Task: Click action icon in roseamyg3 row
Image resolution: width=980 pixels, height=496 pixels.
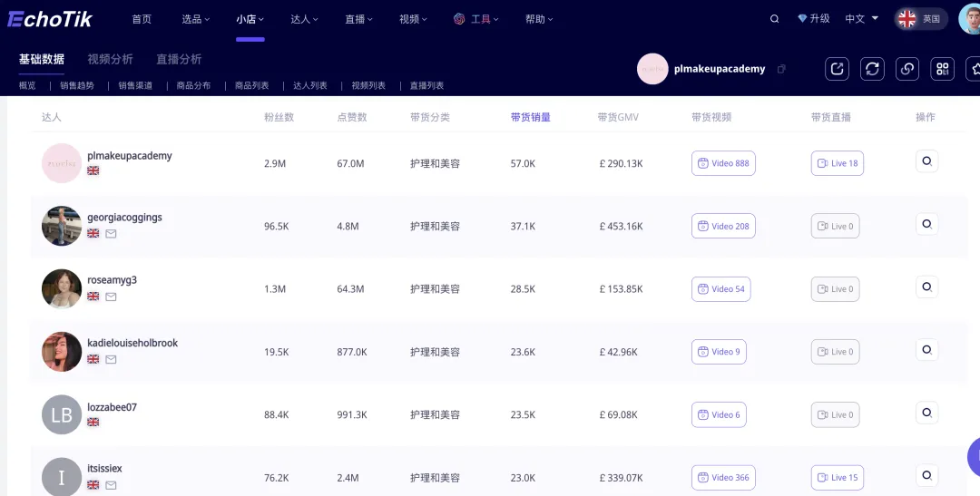Action: point(926,287)
